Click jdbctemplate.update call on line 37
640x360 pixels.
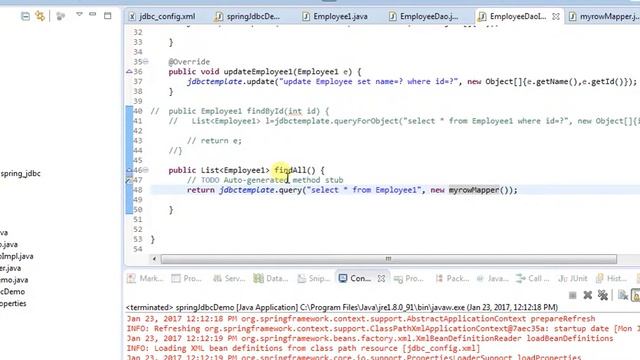(231, 82)
